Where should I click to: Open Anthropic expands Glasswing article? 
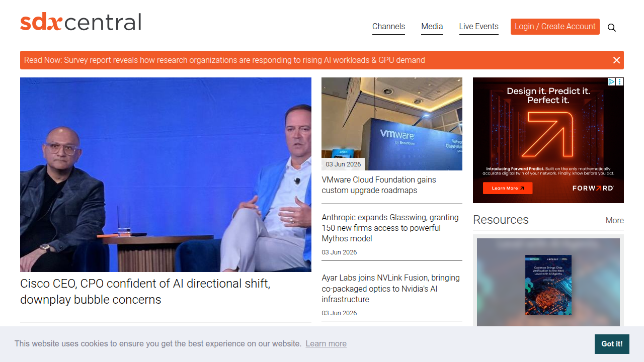[390, 228]
